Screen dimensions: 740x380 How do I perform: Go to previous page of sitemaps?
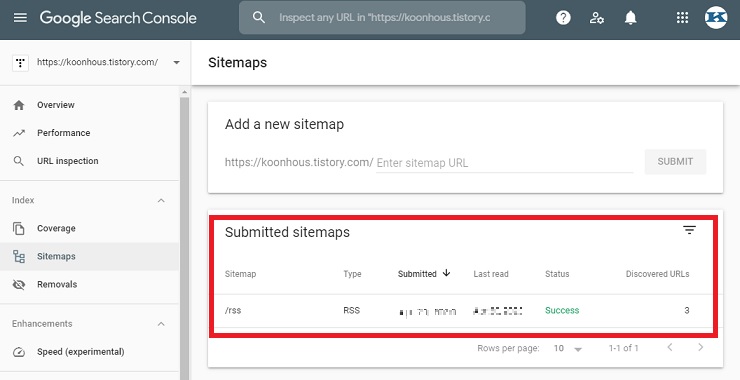pyautogui.click(x=670, y=347)
